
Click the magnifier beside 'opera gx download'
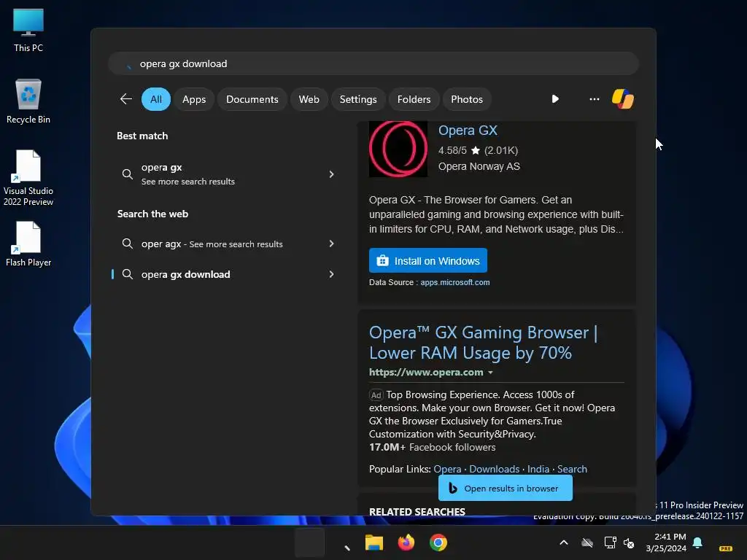click(127, 274)
